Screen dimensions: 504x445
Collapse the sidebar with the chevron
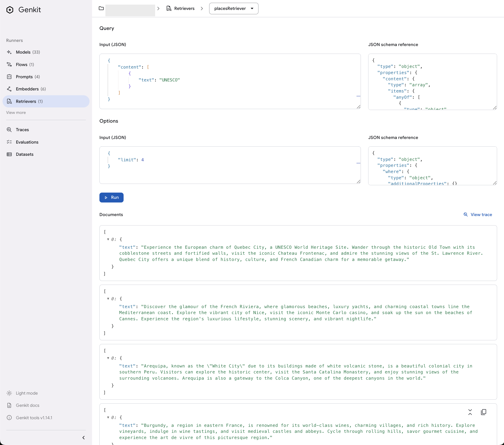point(83,438)
